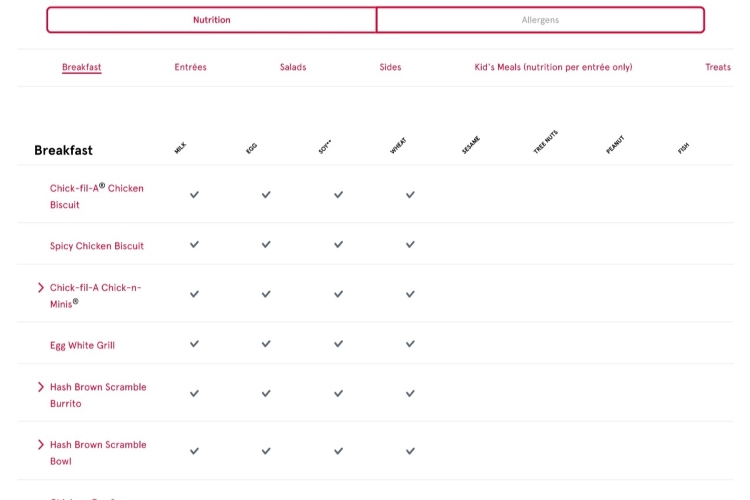Click Scramble Bowl wheat checkmark
The height and width of the screenshot is (500, 750).
tap(410, 451)
